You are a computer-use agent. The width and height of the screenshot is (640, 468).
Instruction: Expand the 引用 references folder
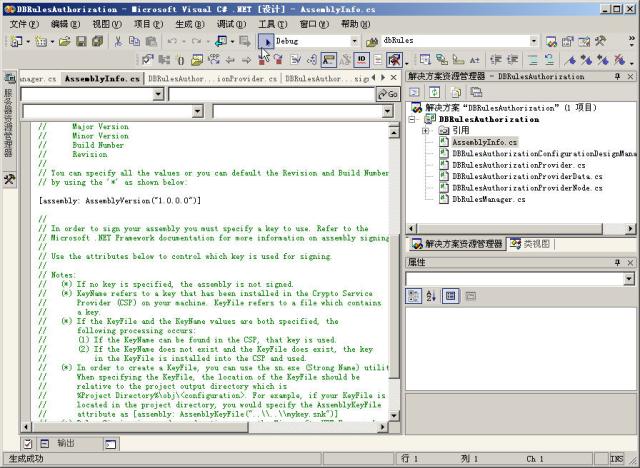(425, 131)
